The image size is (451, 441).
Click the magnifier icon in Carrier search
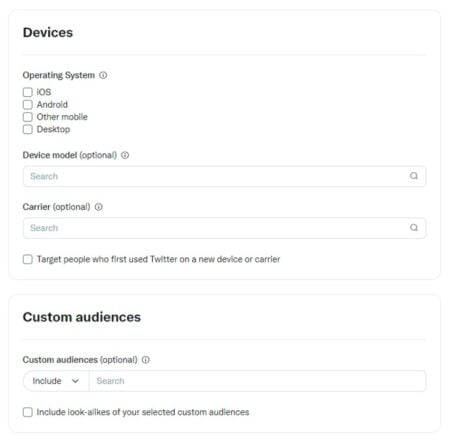(x=414, y=228)
